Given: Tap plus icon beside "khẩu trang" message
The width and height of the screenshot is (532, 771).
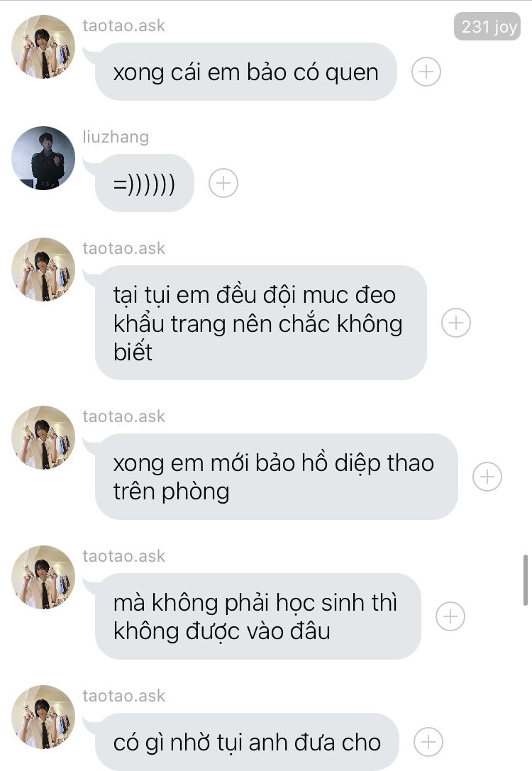Looking at the screenshot, I should [456, 323].
